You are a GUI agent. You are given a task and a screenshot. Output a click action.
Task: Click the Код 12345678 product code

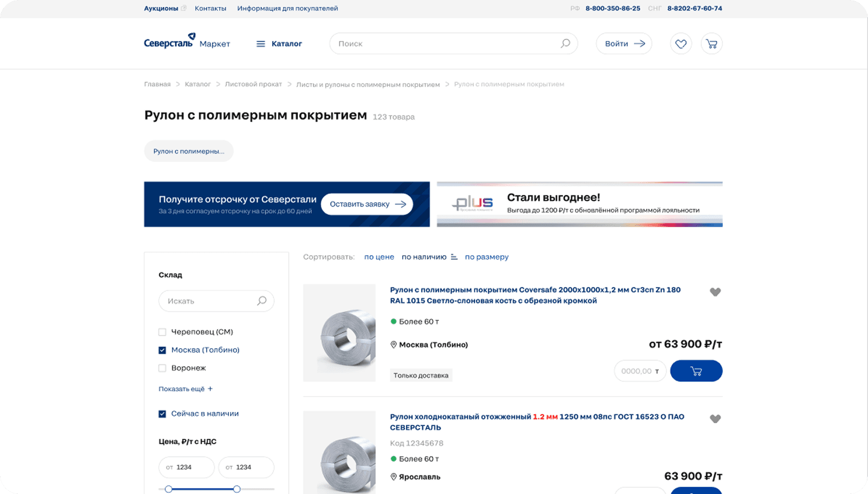tap(417, 444)
